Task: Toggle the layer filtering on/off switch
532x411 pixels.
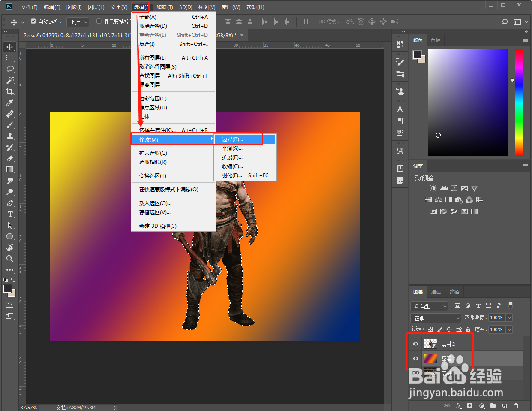Action: 510,305
